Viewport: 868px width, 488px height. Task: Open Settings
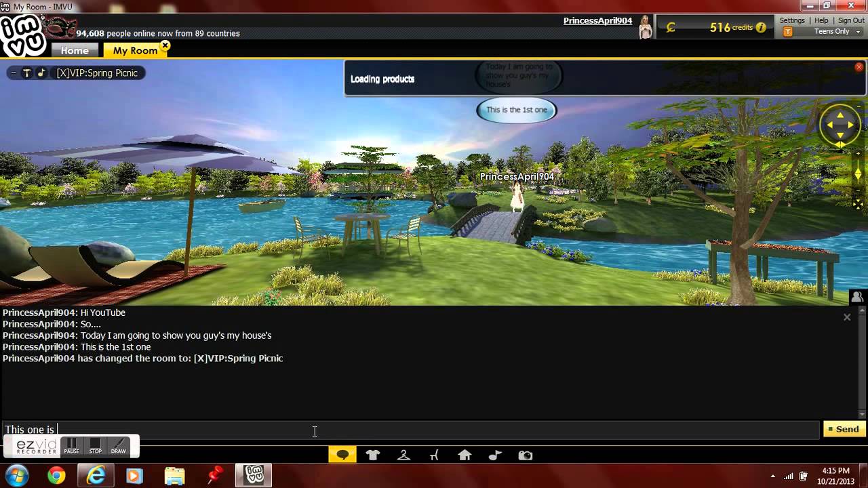coord(792,20)
